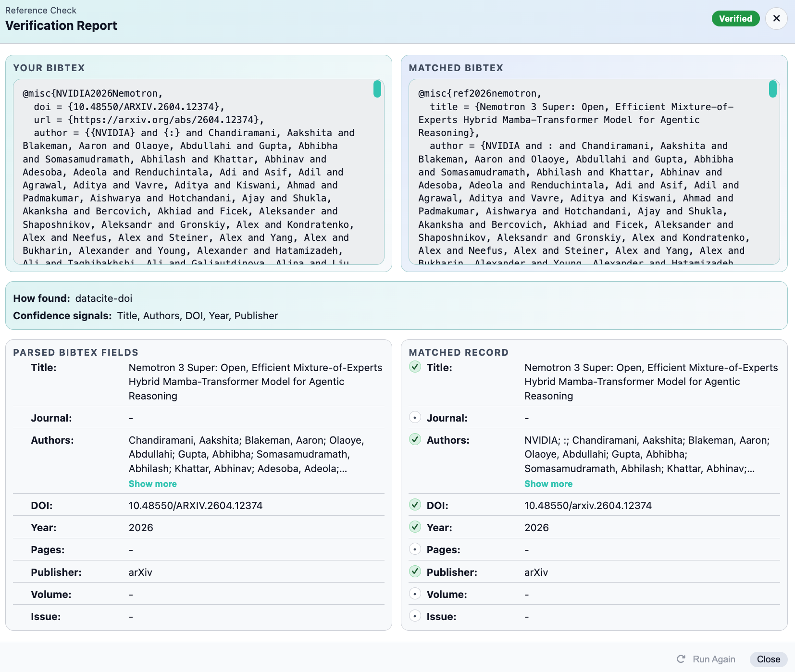Click the Reference Check subtitle
This screenshot has height=672, width=795.
41,10
